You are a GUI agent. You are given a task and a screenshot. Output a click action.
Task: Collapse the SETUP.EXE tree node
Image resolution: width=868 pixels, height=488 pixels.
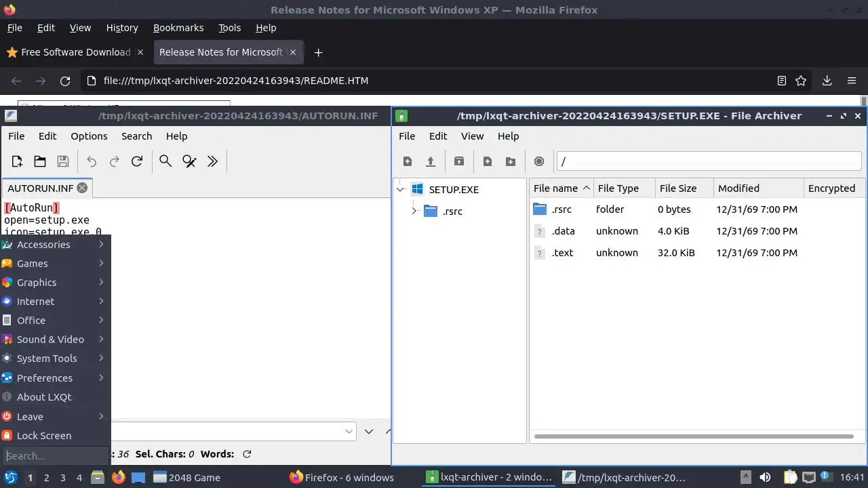coord(401,189)
